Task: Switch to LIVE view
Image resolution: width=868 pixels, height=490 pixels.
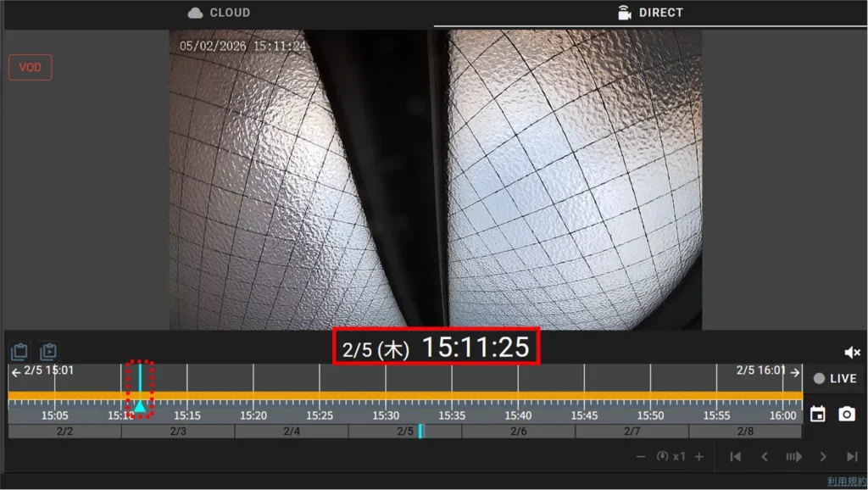Action: click(834, 379)
